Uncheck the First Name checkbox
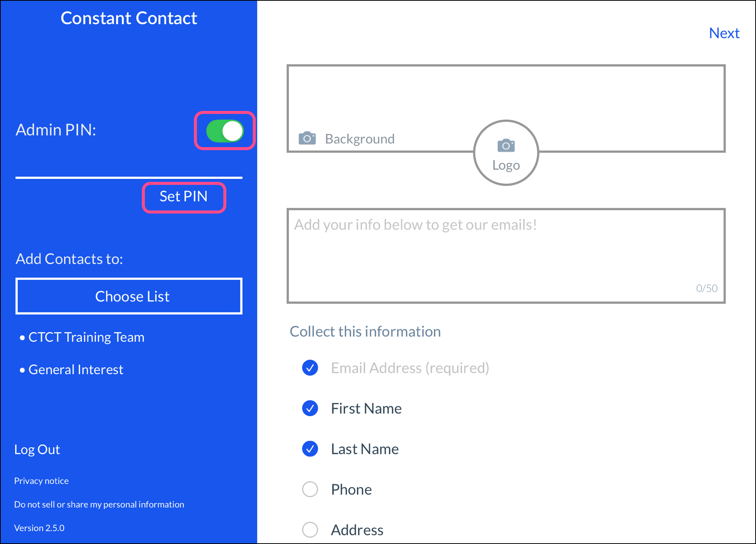 pos(310,408)
